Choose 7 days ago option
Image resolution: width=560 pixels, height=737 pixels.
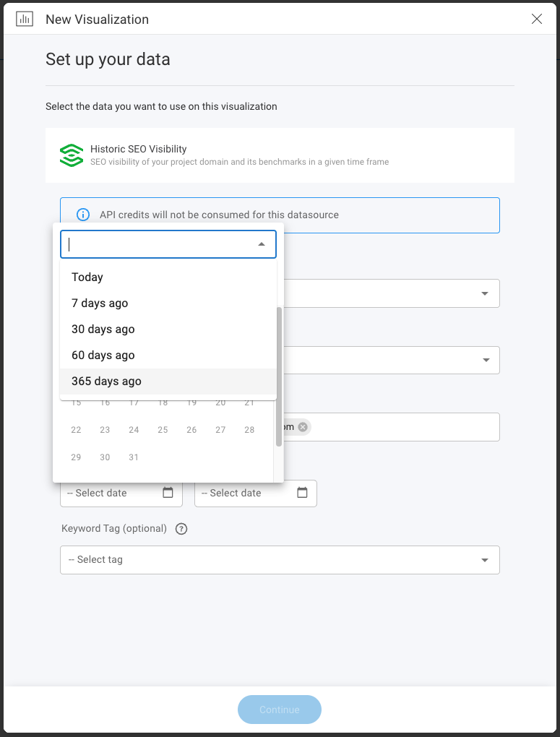[x=168, y=303]
